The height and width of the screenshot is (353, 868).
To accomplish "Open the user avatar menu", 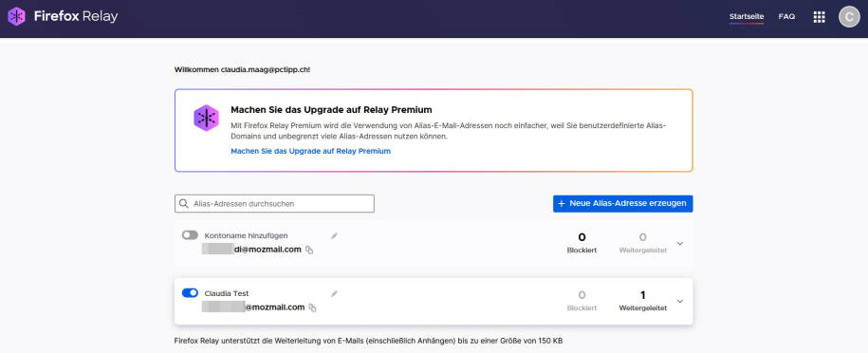I will (x=849, y=17).
